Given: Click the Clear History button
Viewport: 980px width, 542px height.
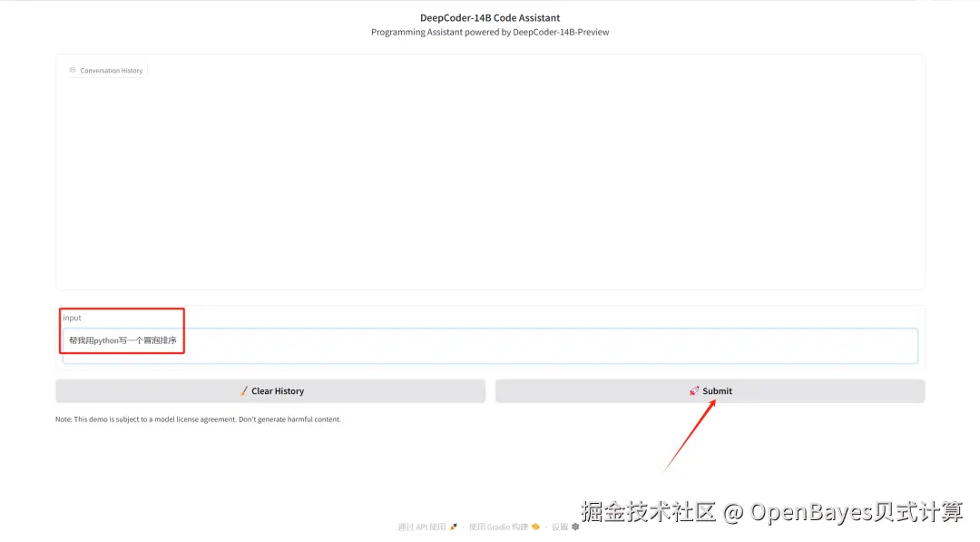Looking at the screenshot, I should 270,390.
